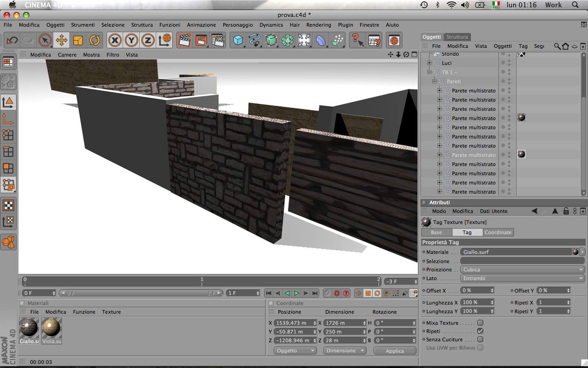
Task: Open the Lato dropdown set to Entrambi
Action: click(522, 278)
